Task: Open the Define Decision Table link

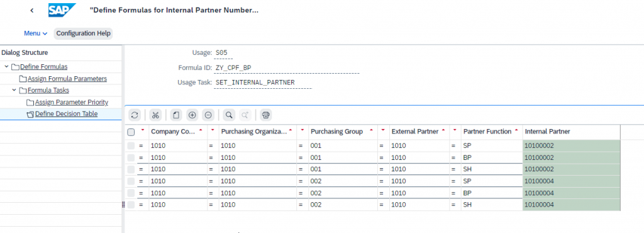Action: (66, 114)
